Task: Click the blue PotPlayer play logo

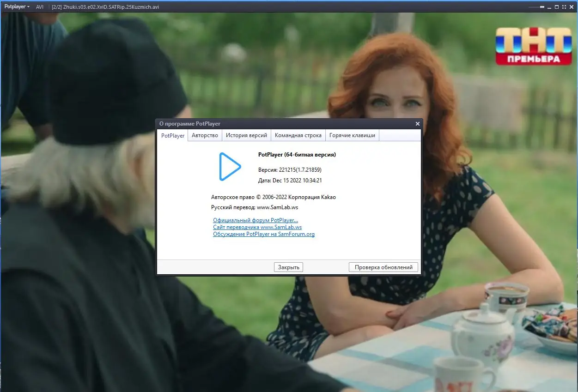Action: 230,166
